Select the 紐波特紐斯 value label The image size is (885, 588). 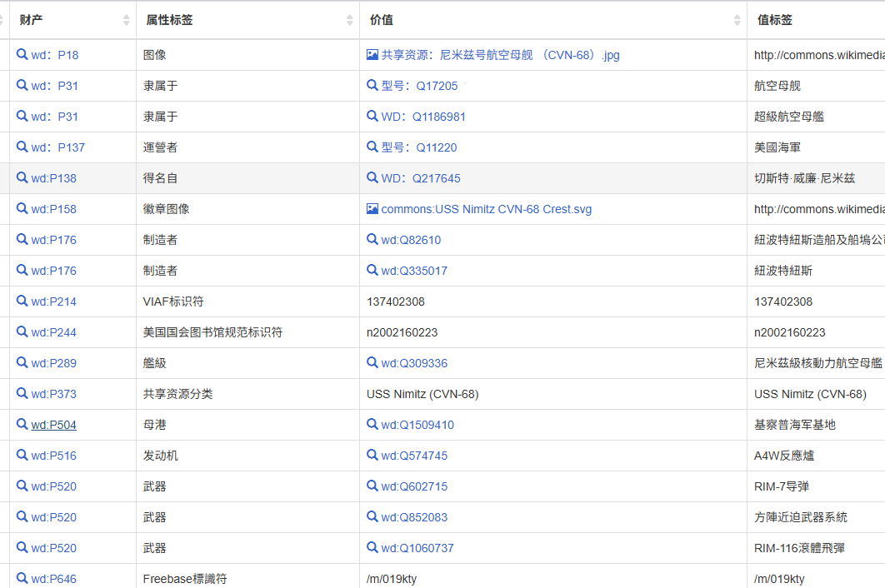782,271
